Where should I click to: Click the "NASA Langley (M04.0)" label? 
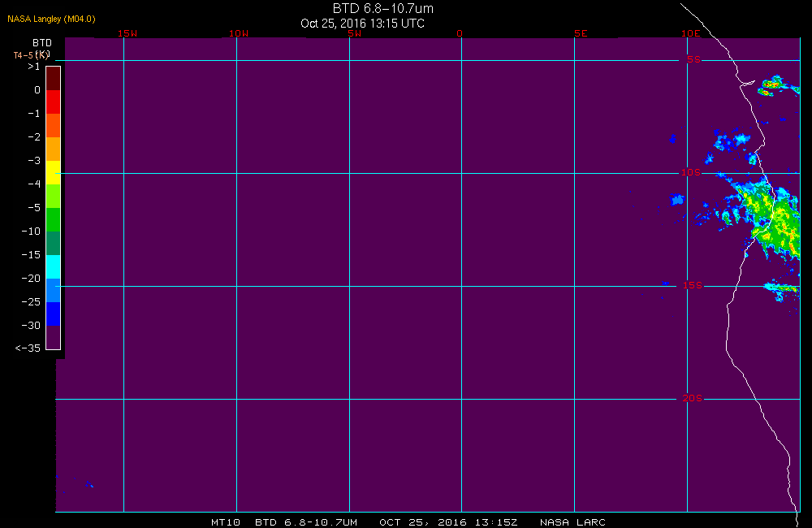tap(51, 19)
